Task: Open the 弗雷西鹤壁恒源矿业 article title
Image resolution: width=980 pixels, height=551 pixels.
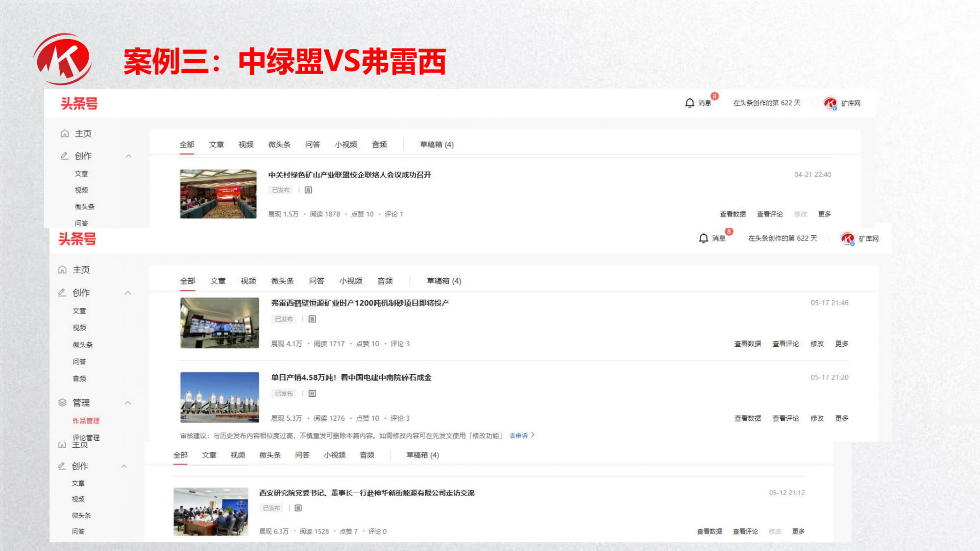Action: coord(360,303)
